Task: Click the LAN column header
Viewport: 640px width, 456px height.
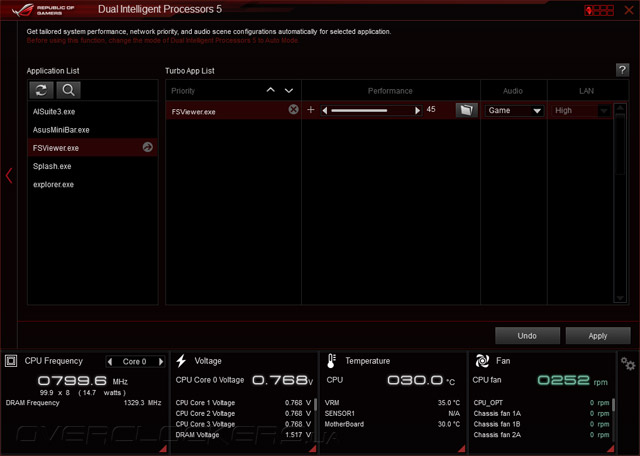Action: 587,91
